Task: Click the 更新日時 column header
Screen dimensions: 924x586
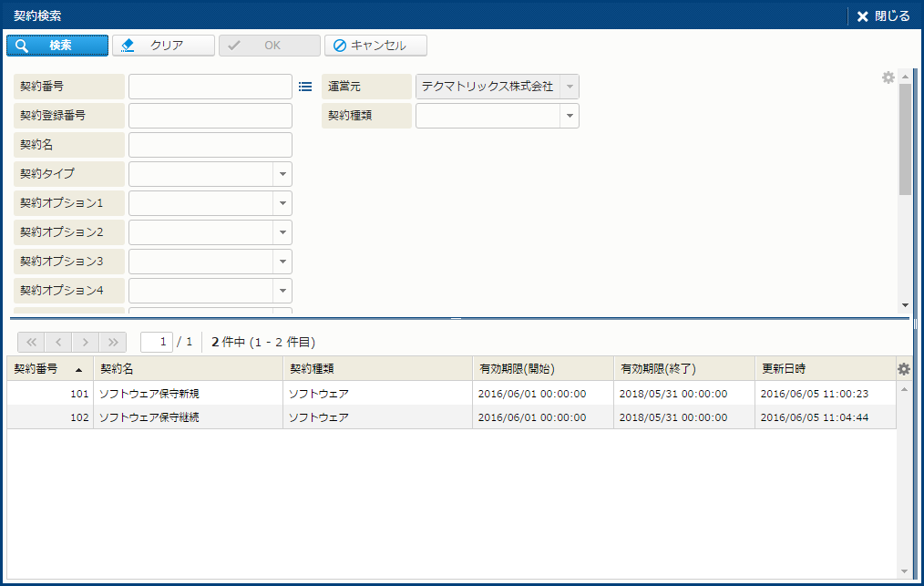Action: (784, 369)
